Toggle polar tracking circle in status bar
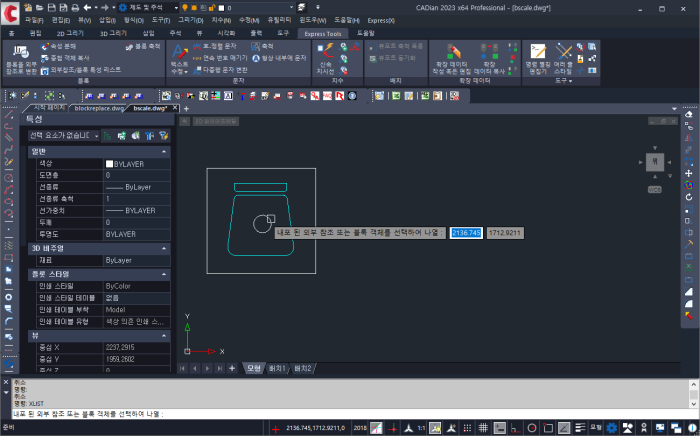The height and width of the screenshot is (436, 700). coord(532,428)
